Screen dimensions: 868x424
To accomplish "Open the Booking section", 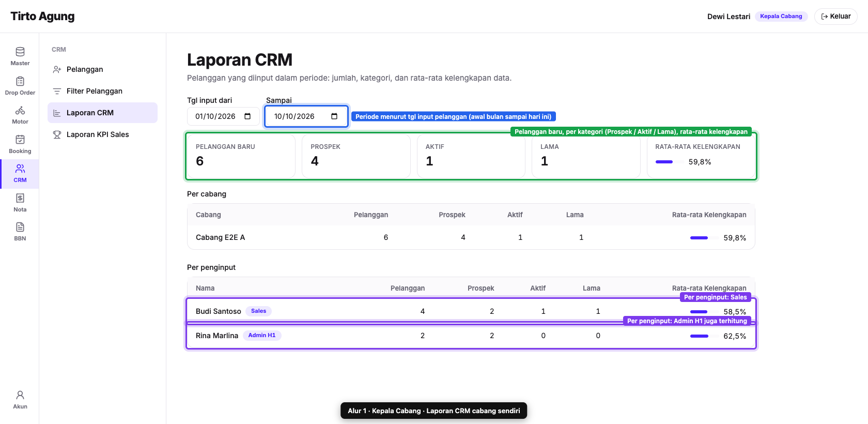I will coord(20,144).
